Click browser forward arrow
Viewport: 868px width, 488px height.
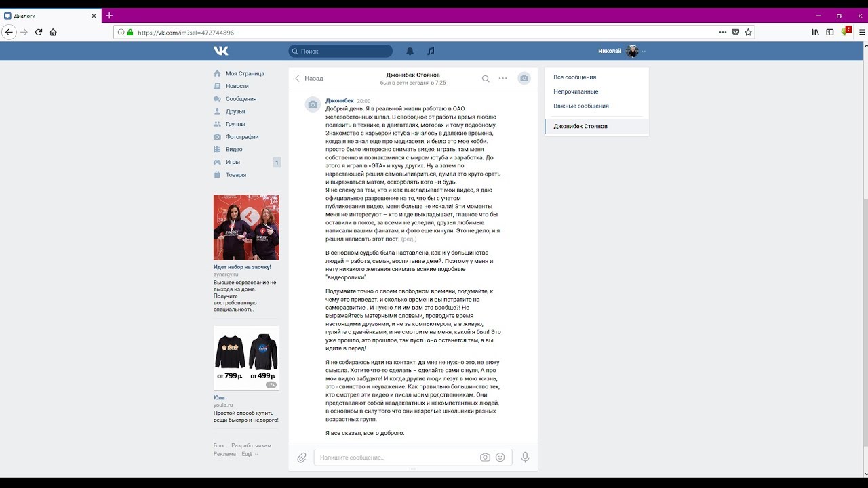click(x=24, y=32)
